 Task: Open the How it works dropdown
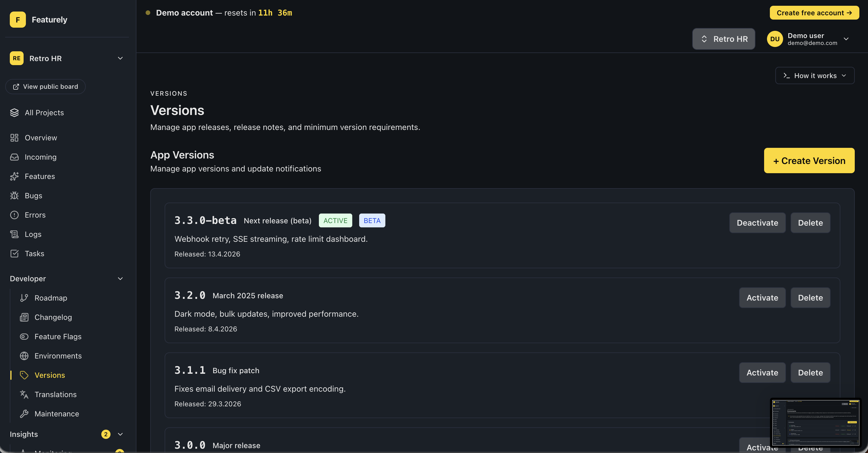click(x=814, y=75)
